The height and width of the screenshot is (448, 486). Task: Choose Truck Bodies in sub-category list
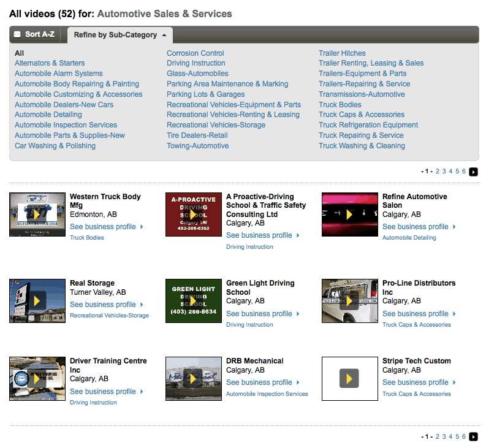coord(340,104)
